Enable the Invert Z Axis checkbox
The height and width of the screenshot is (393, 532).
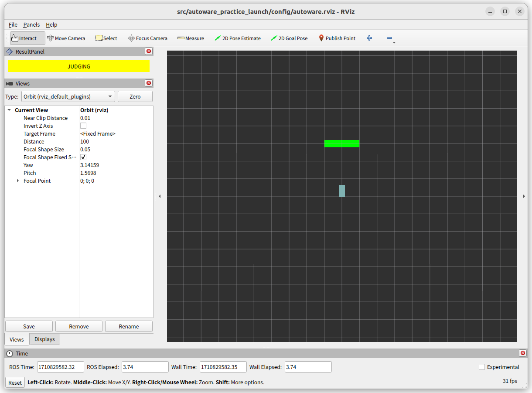tap(83, 126)
